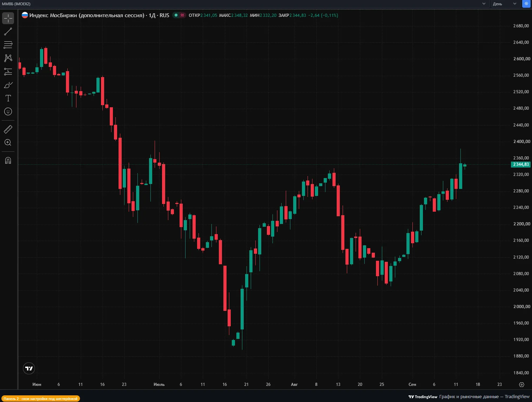
Task: Click the 1 840,00 price axis label
Action: click(x=521, y=373)
